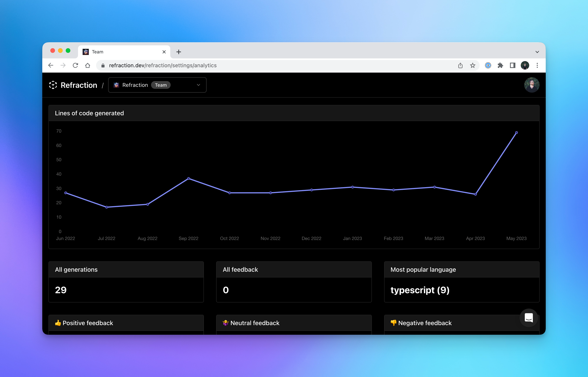Open the browser extensions puzzle icon
Screen dimensions: 588x377
click(x=501, y=65)
